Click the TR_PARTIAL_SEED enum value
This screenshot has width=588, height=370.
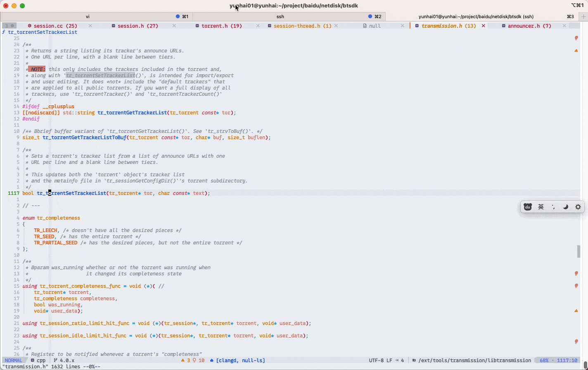coord(56,242)
